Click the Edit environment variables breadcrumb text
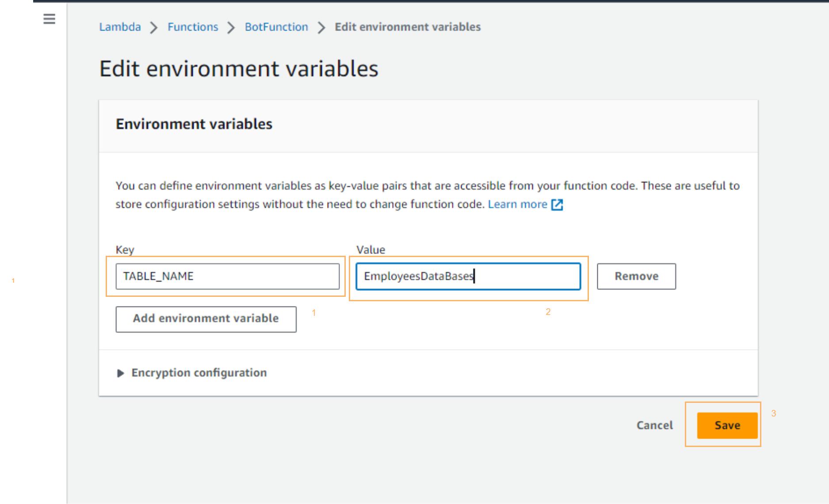This screenshot has width=829, height=504. tap(408, 27)
